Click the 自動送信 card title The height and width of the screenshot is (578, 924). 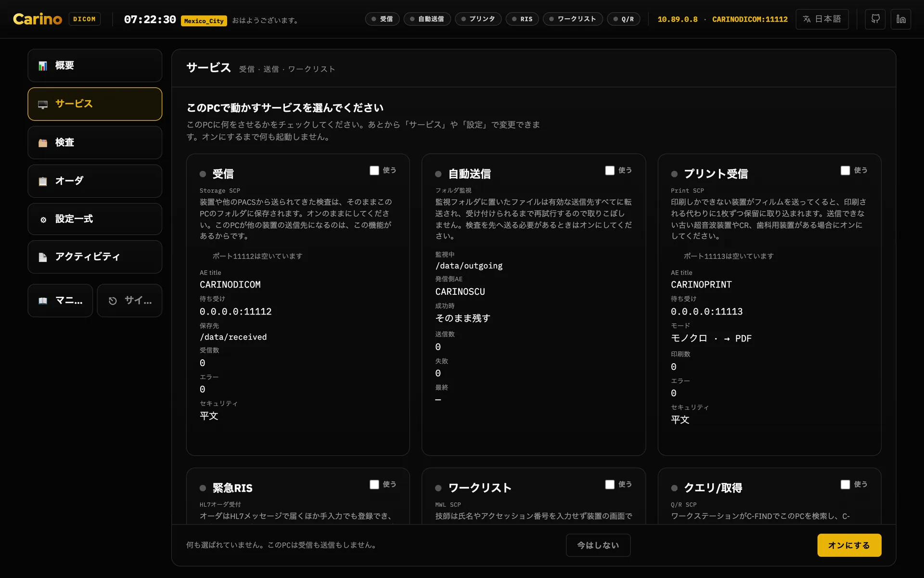tap(469, 174)
